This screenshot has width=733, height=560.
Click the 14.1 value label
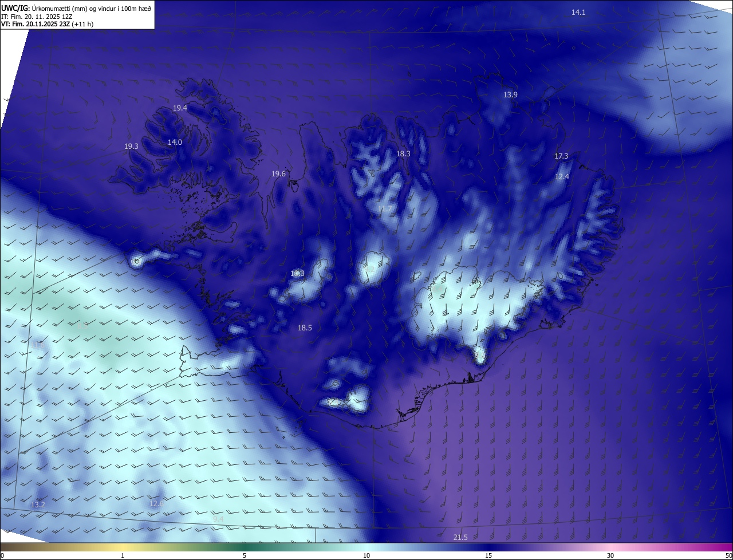578,12
